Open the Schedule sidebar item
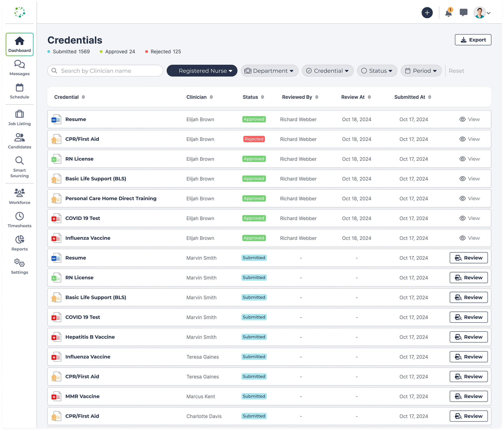Image resolution: width=504 pixels, height=431 pixels. click(19, 91)
